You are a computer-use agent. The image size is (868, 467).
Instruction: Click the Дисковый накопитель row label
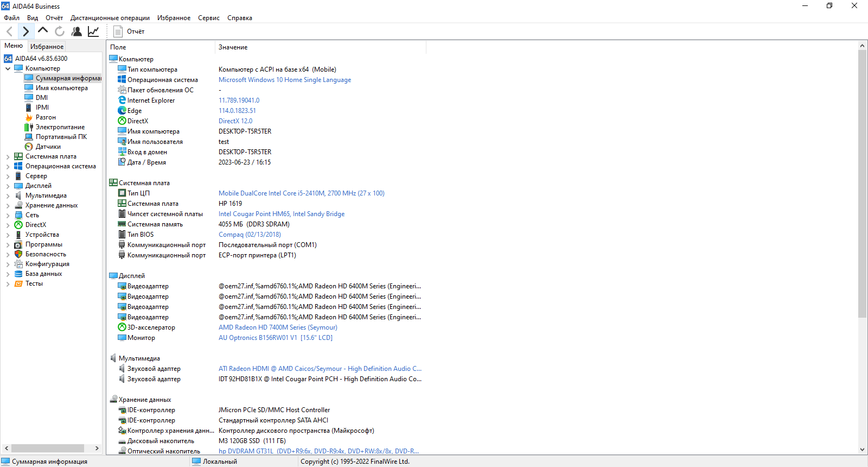[x=161, y=441]
